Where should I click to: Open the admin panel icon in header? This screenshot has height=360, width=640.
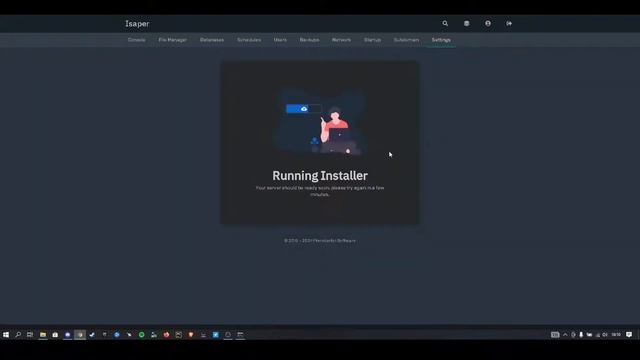pyautogui.click(x=467, y=24)
